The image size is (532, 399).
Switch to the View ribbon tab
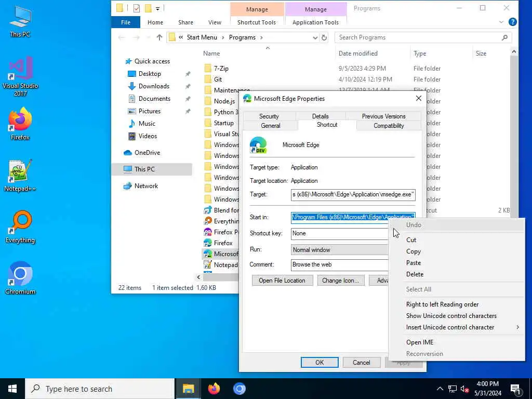[x=215, y=22]
